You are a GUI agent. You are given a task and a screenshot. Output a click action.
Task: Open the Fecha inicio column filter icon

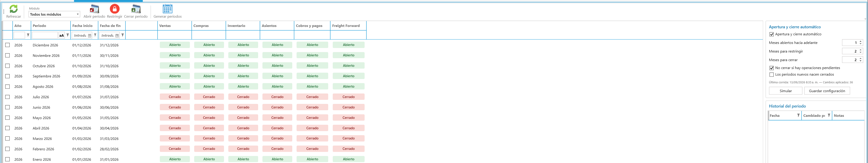pos(95,35)
